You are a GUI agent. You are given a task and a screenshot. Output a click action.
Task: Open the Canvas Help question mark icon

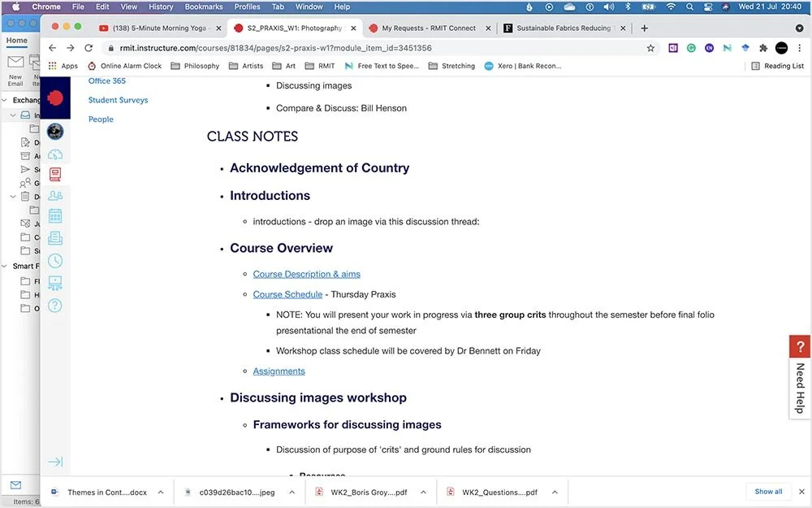point(55,306)
